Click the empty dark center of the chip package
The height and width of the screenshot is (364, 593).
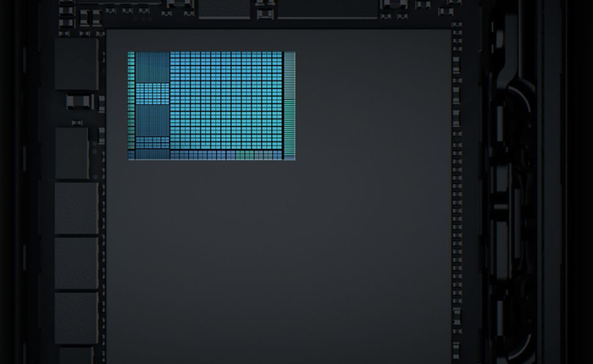(280, 254)
